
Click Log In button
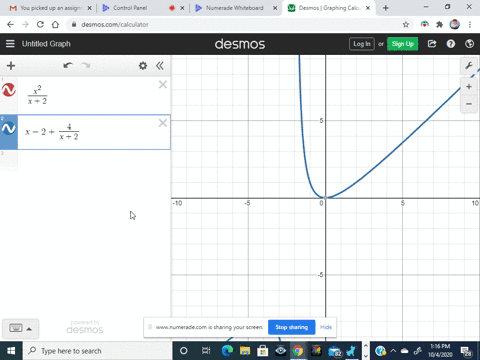[x=362, y=44]
